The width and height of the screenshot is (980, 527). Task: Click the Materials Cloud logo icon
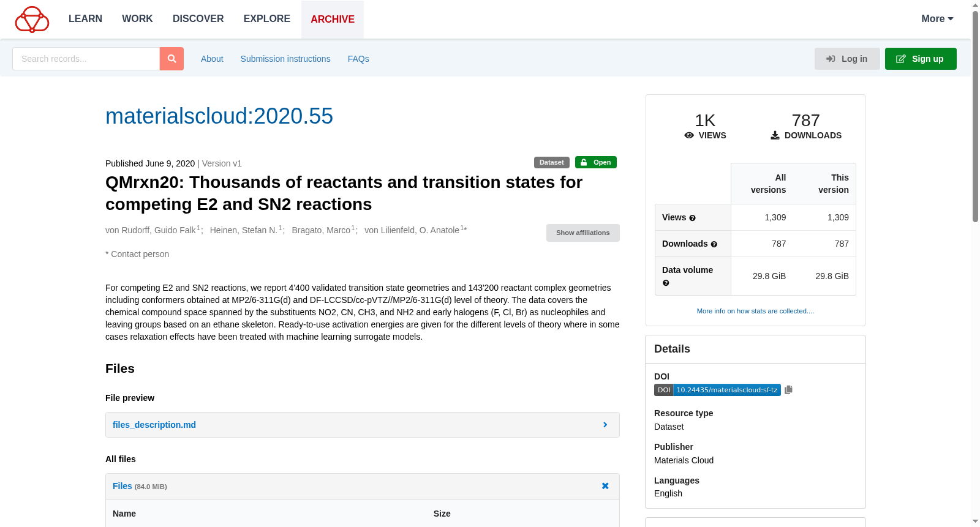[32, 19]
